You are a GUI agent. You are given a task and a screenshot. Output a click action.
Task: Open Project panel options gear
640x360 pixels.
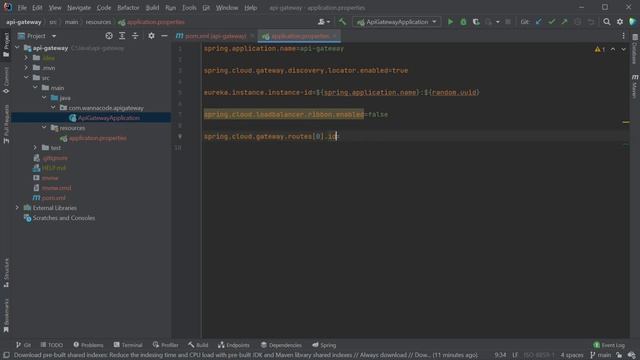pyautogui.click(x=151, y=36)
